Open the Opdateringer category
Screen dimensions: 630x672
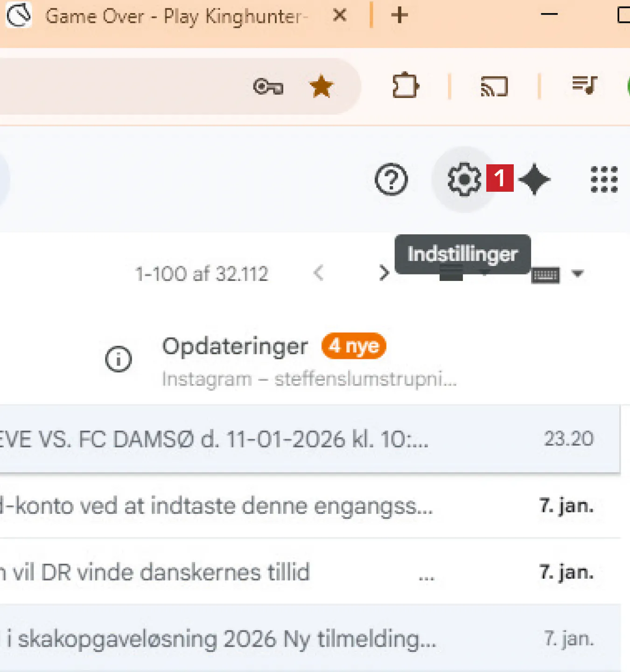(235, 346)
